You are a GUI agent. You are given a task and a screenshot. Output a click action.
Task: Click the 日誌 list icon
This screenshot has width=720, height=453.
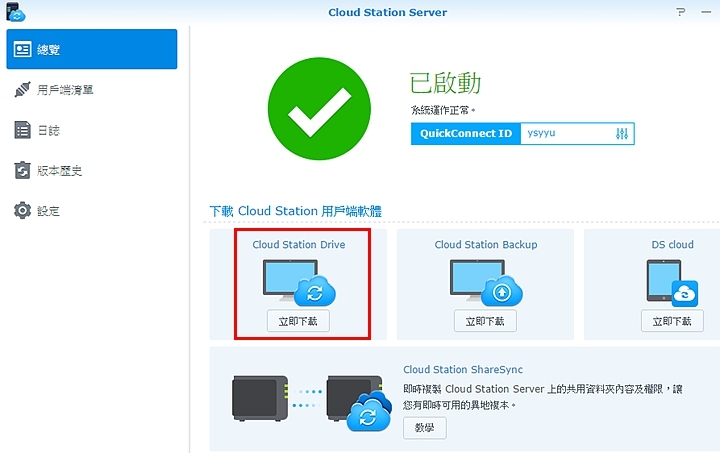point(22,130)
